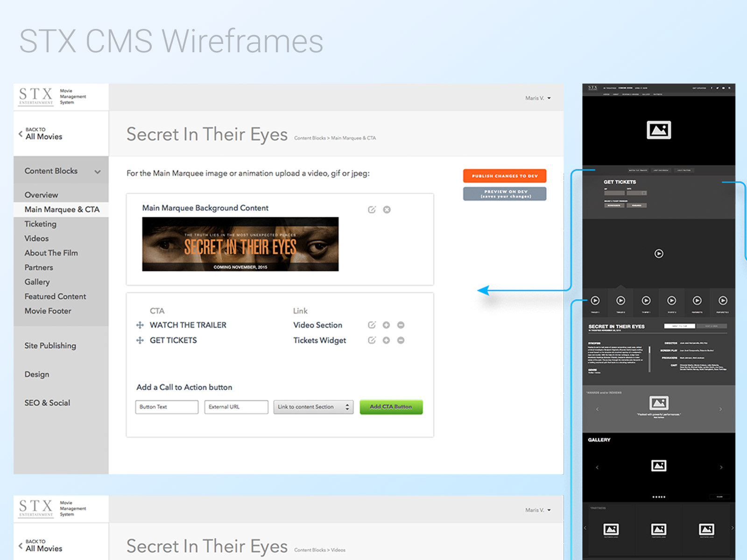Go back to All Movies from Marquee page
This screenshot has height=560, width=747.
[x=40, y=133]
